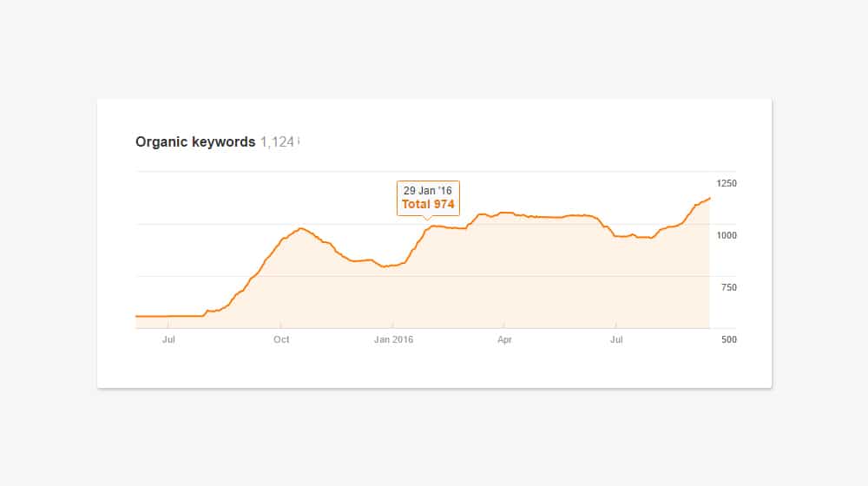Click the info icon beside 1,124
This screenshot has width=868, height=486.
click(x=299, y=140)
